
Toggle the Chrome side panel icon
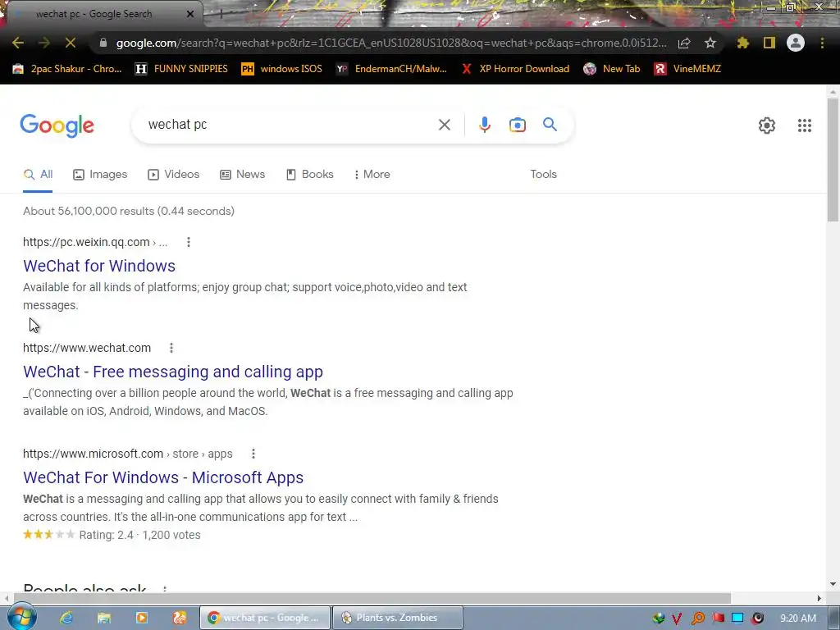[769, 43]
